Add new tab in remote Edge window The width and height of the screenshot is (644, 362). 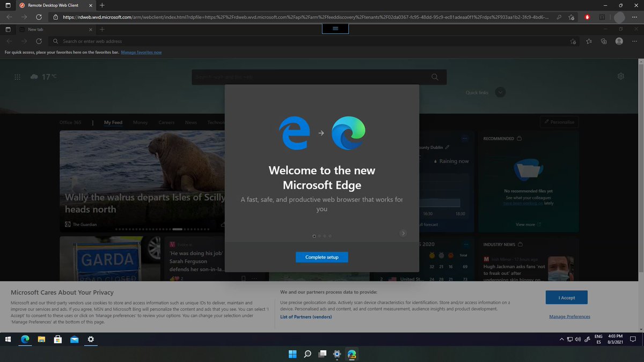point(102,29)
